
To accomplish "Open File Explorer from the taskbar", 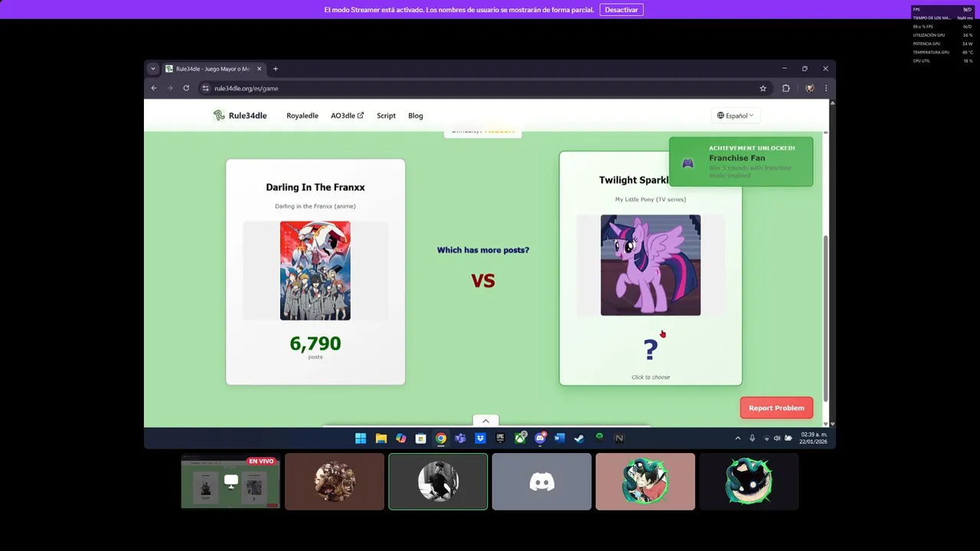I will coord(381,439).
